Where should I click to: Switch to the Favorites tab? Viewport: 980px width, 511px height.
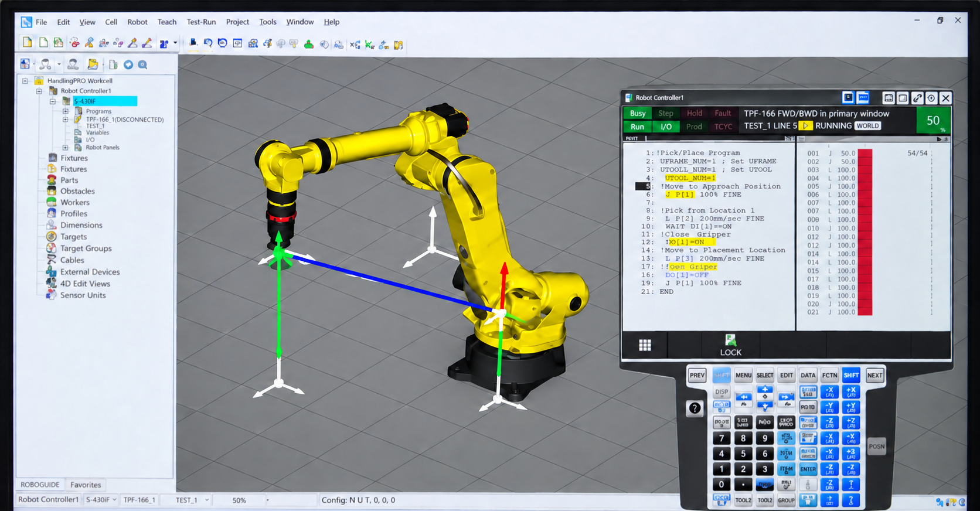coord(86,485)
